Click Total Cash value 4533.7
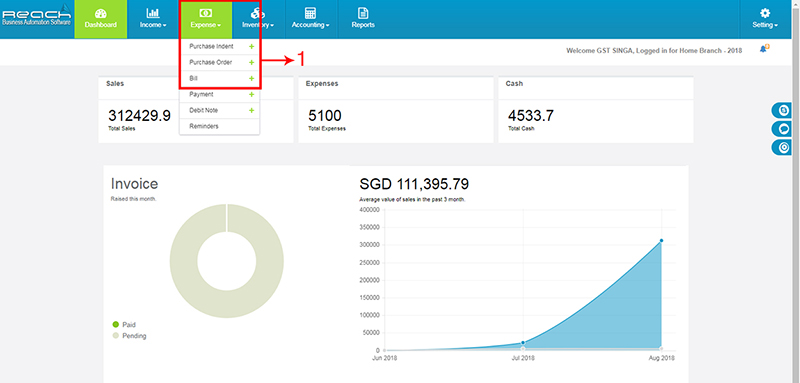The height and width of the screenshot is (383, 800). (x=531, y=116)
